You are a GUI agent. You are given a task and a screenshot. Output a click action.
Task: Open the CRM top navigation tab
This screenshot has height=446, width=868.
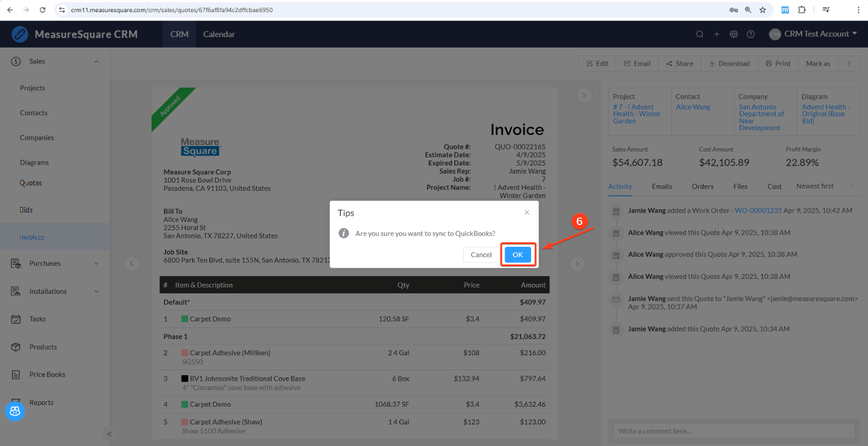tap(179, 34)
